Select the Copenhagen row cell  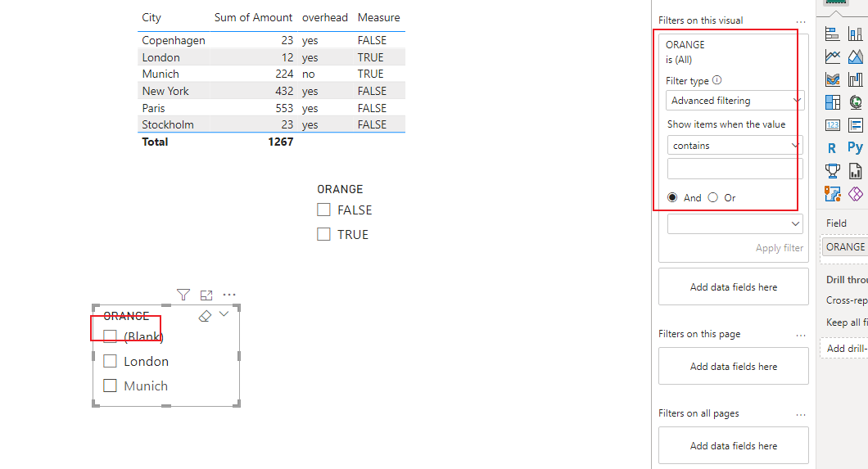click(x=174, y=40)
